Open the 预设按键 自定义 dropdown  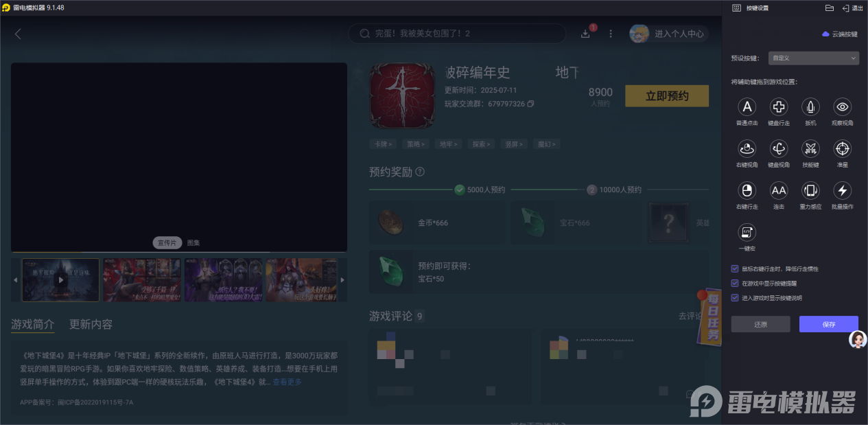[x=813, y=58]
